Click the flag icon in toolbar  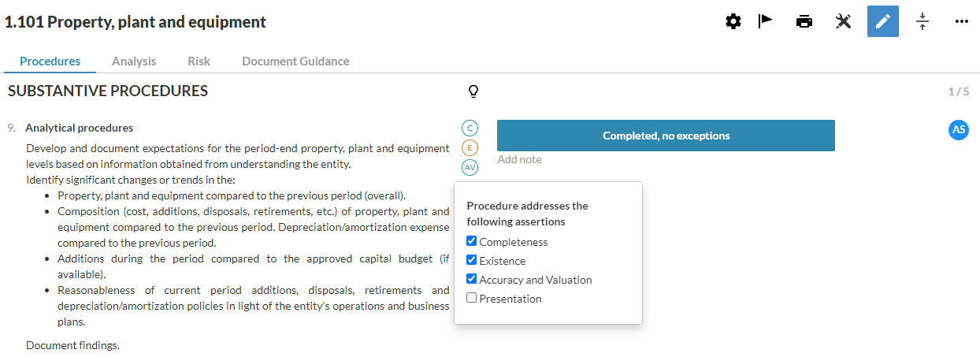coord(765,22)
